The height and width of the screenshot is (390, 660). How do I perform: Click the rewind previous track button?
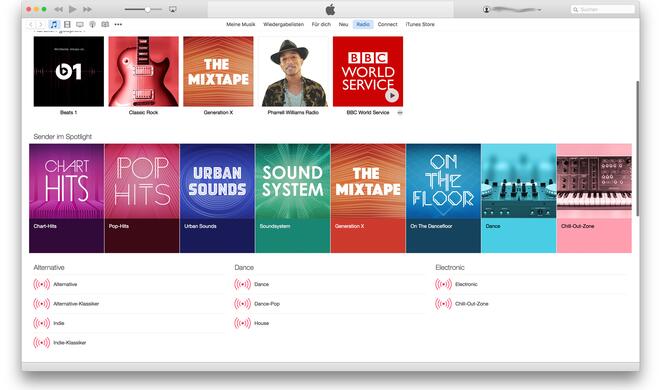click(x=59, y=9)
